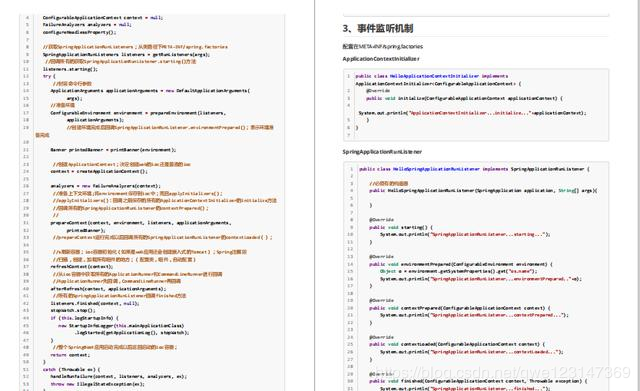Click the line "handleRunFailure(context, listeners, analyzers, ex);"
Screen dimensions: 640x391
118,376
